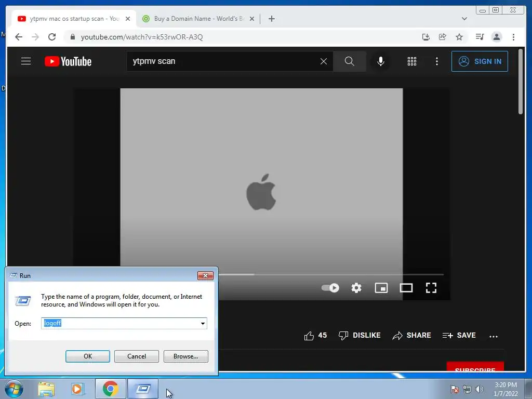Enter full screen video
Screen dimensions: 532x399
(431, 288)
